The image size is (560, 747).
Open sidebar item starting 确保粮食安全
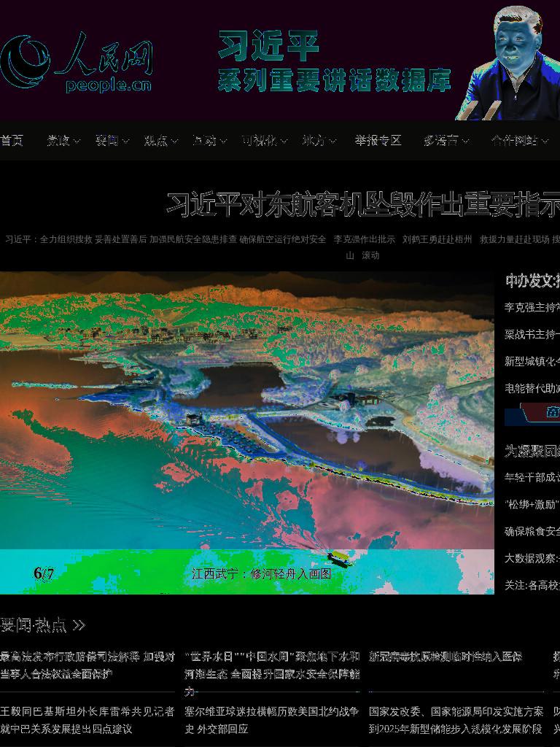point(532,531)
